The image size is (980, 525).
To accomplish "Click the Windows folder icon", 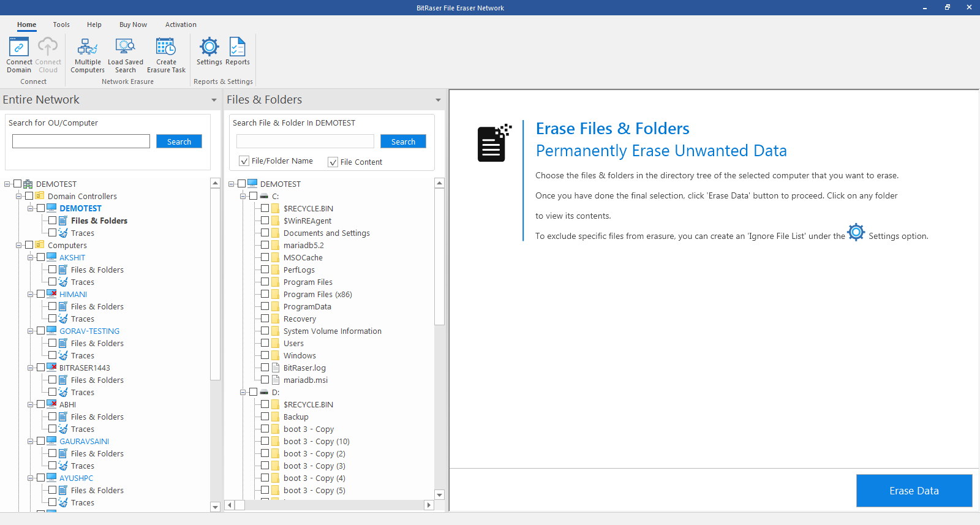I will 276,355.
